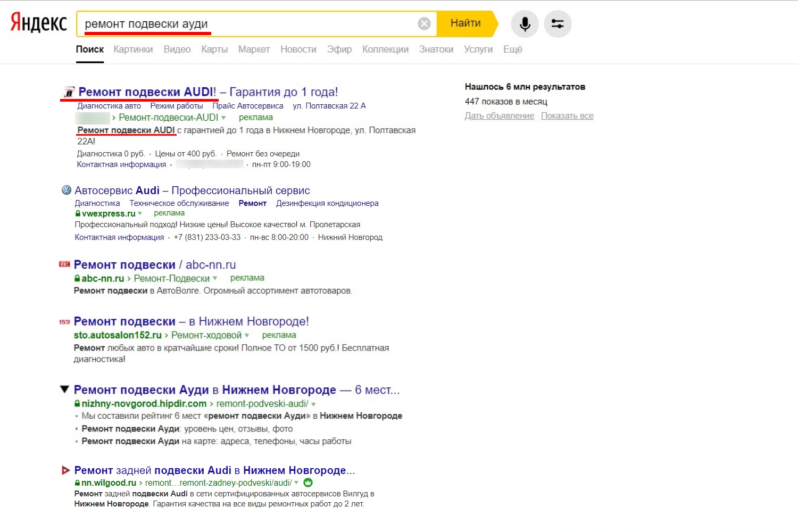Open Ремонт подвески Ауди в Нижнем Новгороде — 6 мест result

237,390
